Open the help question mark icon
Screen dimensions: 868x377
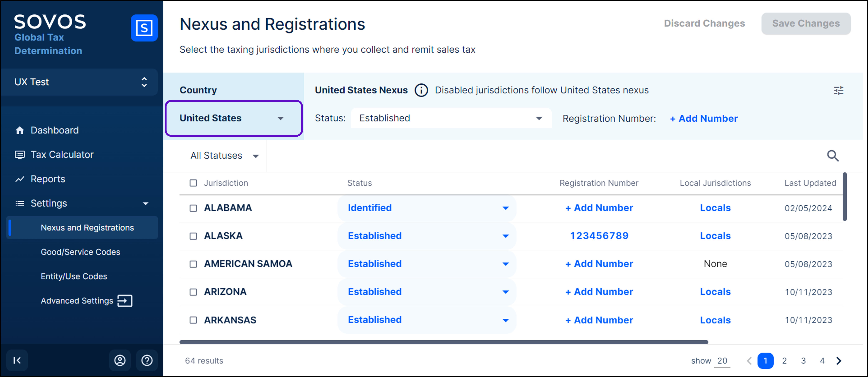[147, 360]
